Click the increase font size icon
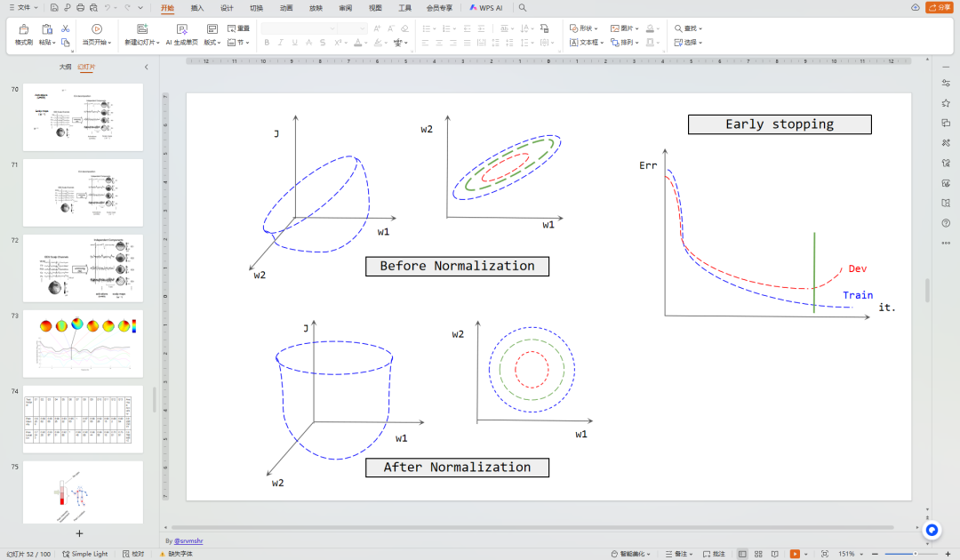Image resolution: width=960 pixels, height=560 pixels. [x=377, y=28]
